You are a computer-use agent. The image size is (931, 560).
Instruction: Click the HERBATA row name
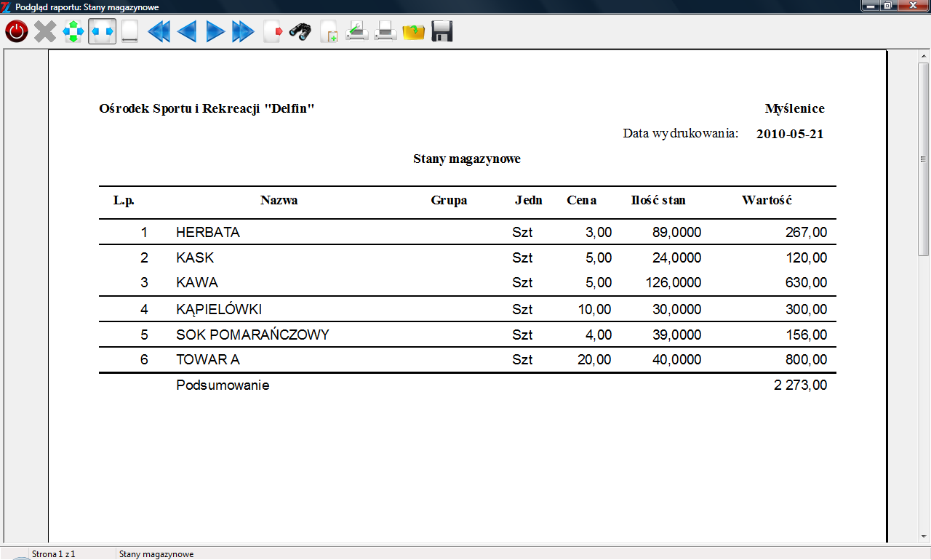click(x=208, y=233)
